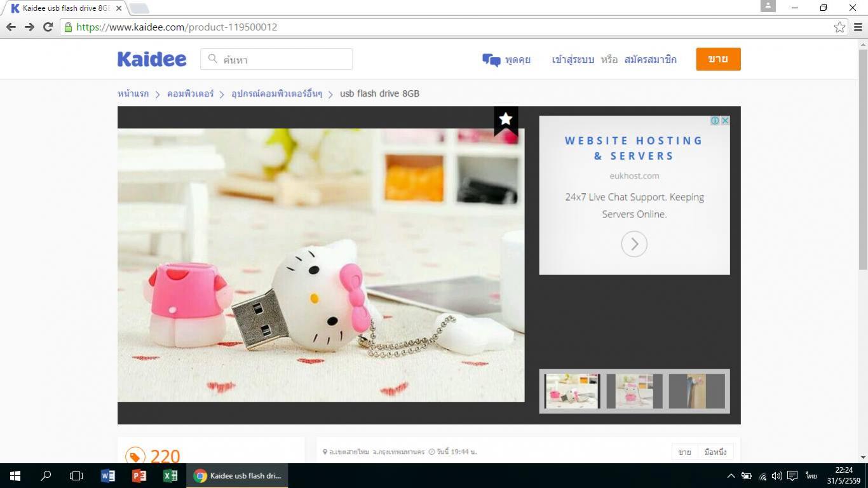The image size is (868, 488).
Task: Launch PowerPoint from the taskbar
Action: (139, 475)
